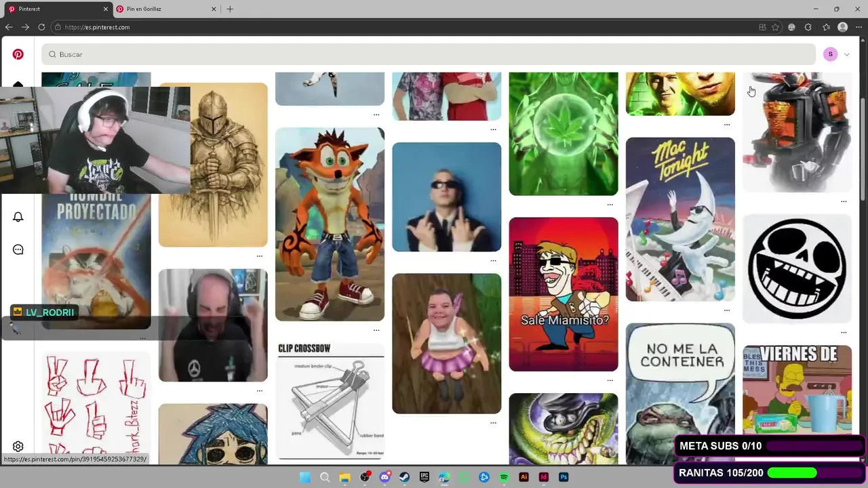The image size is (868, 488).
Task: Open the browser three-dot settings menu
Action: [x=859, y=27]
